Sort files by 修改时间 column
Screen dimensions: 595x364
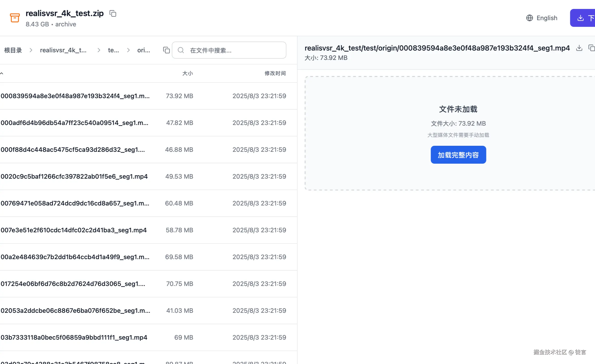tap(275, 73)
